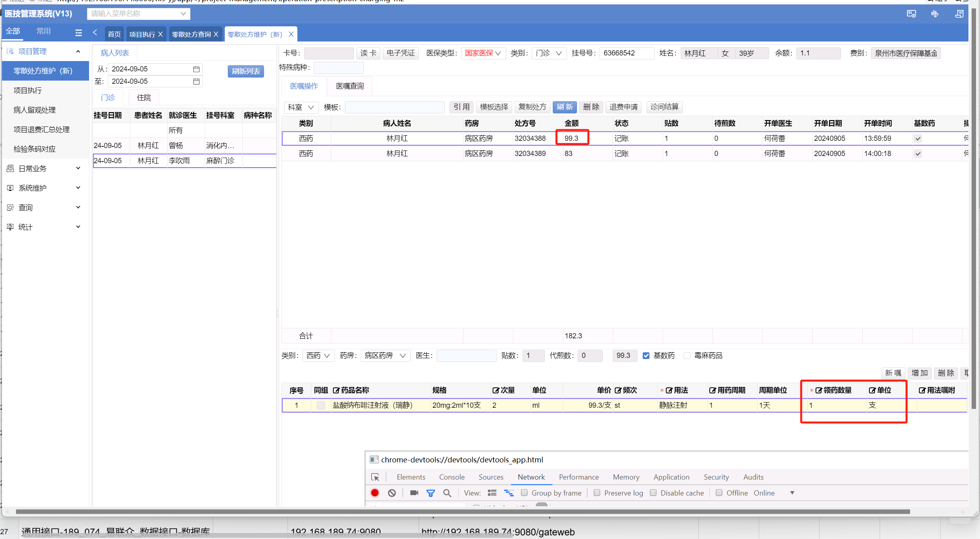Enable the 毒麻药品 checkbox
The width and height of the screenshot is (980, 539).
coord(687,355)
